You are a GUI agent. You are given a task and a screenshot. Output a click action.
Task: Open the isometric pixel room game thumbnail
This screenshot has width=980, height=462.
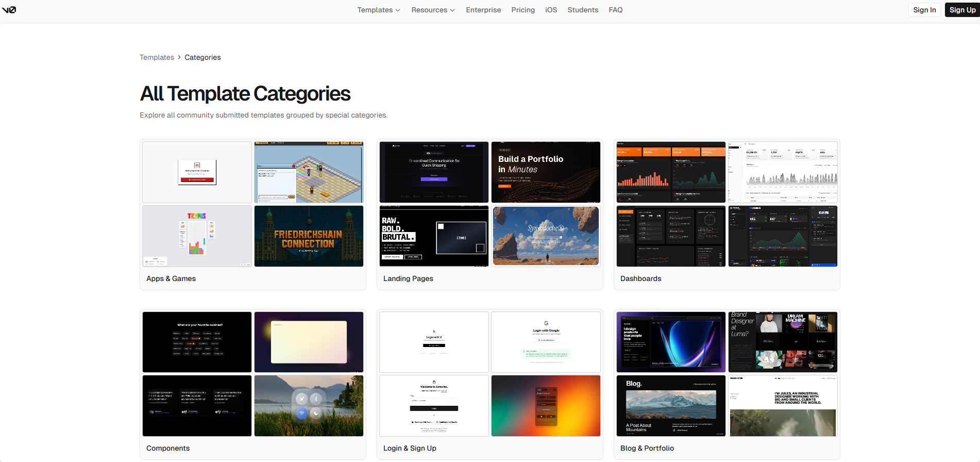pos(309,172)
